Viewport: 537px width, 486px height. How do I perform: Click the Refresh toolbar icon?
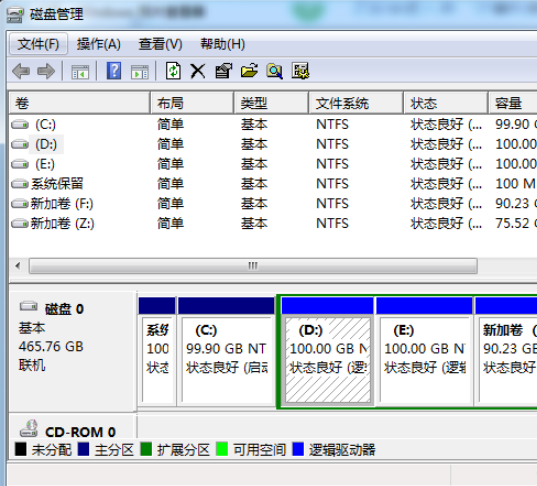(173, 71)
